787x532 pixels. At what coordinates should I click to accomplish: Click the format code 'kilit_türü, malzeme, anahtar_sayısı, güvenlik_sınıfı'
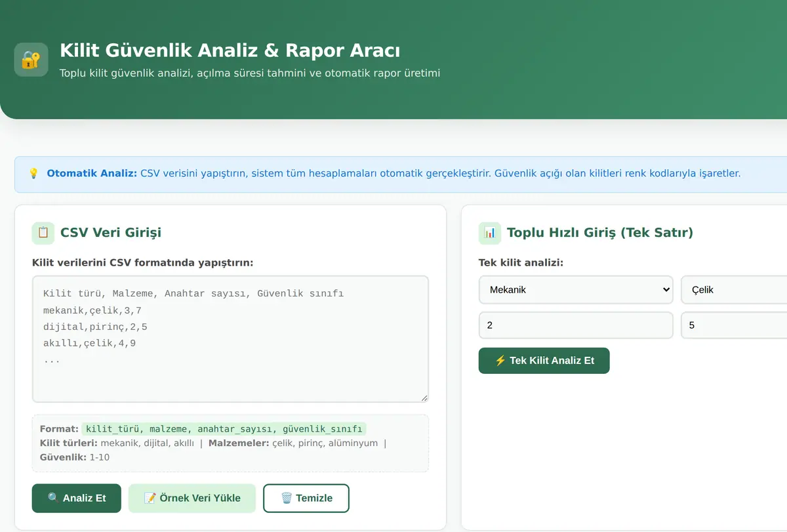point(224,429)
